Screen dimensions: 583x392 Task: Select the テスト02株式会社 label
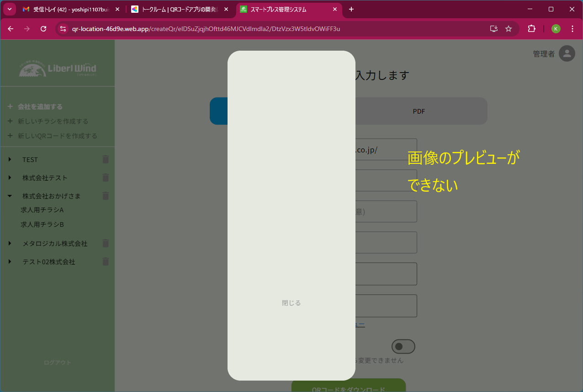tap(49, 262)
